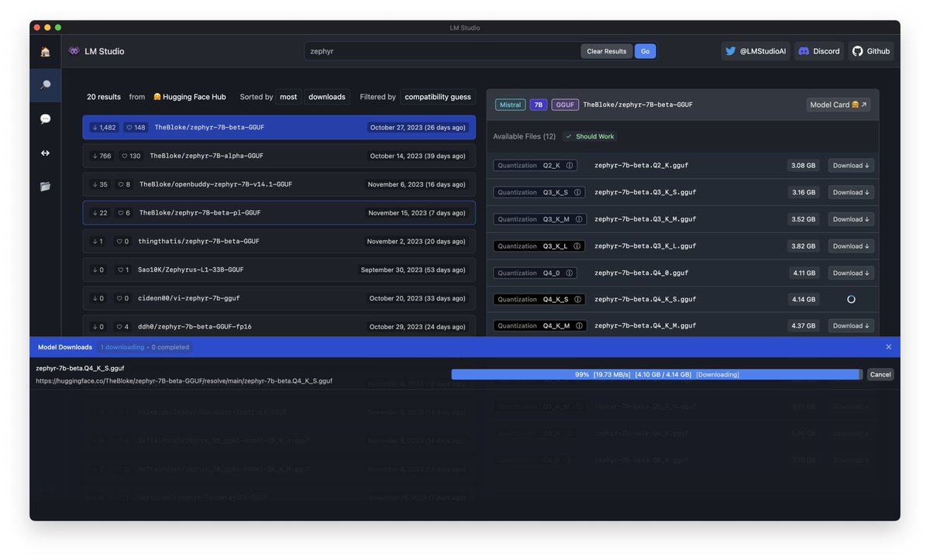The image size is (930, 560).
Task: Open the LM Studio Github page
Action: tap(871, 51)
